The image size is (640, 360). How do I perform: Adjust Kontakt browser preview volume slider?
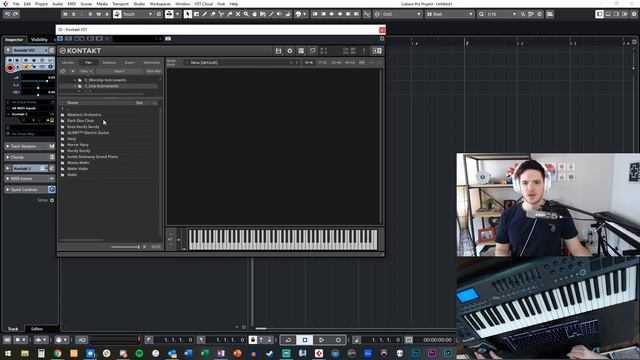pos(125,247)
